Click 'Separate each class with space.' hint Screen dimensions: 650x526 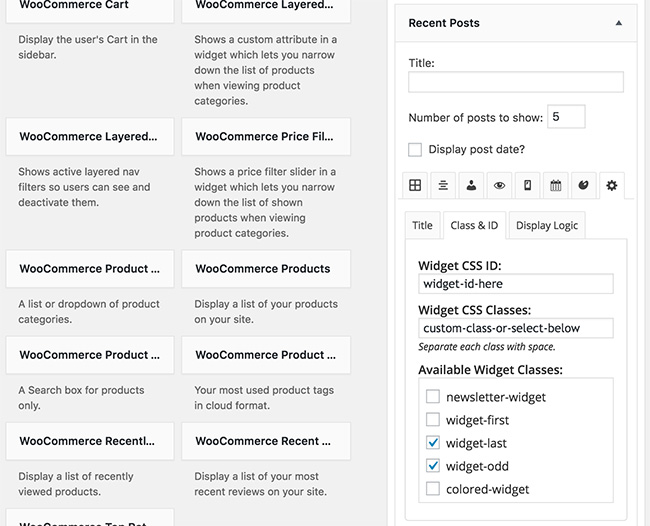click(487, 347)
